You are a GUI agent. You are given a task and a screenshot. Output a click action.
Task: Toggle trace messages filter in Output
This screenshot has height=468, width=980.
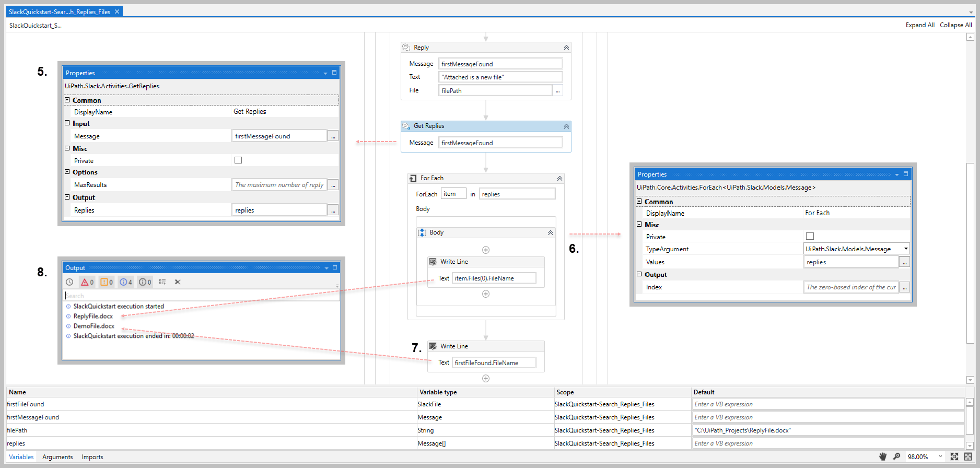click(x=145, y=282)
